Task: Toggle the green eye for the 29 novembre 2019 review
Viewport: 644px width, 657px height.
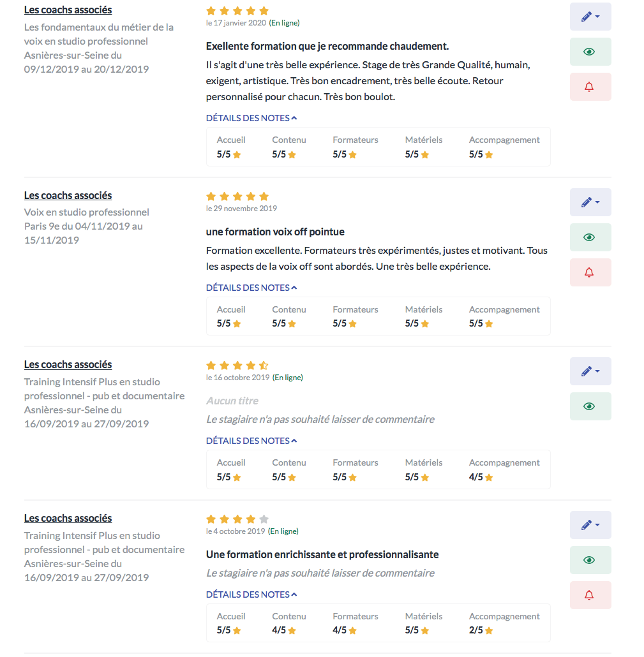Action: tap(590, 237)
